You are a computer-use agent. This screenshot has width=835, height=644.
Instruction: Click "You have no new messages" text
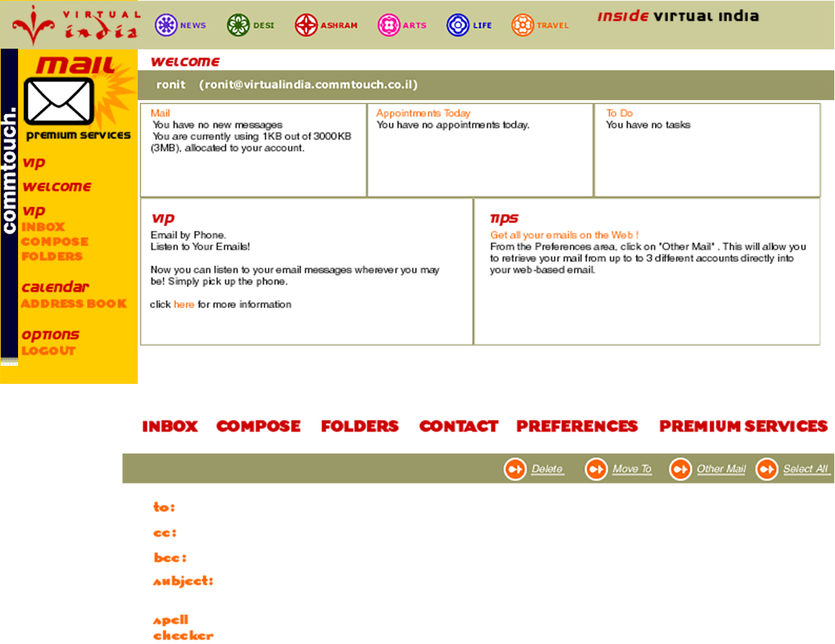218,125
